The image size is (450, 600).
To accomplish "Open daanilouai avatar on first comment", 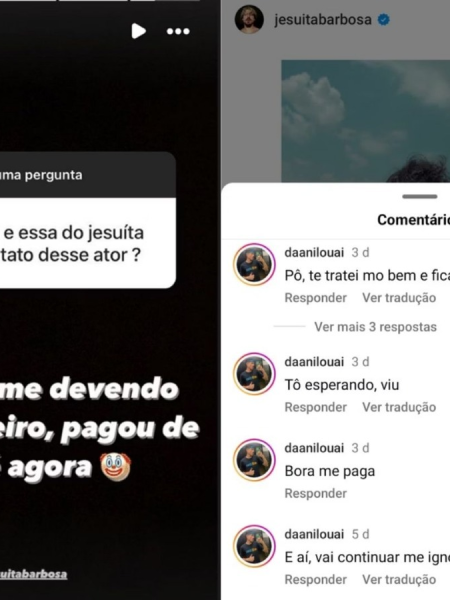I will (254, 264).
